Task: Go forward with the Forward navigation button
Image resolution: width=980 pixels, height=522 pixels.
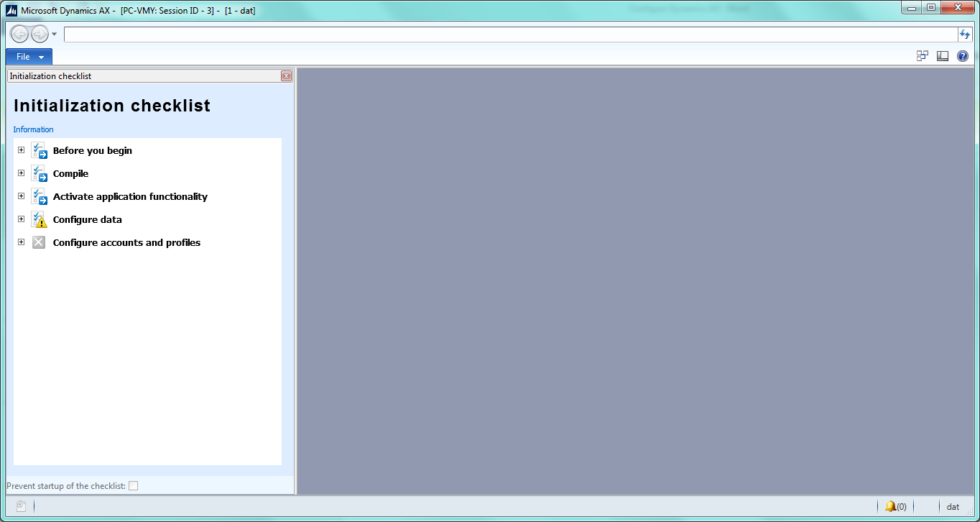Action: [x=39, y=34]
